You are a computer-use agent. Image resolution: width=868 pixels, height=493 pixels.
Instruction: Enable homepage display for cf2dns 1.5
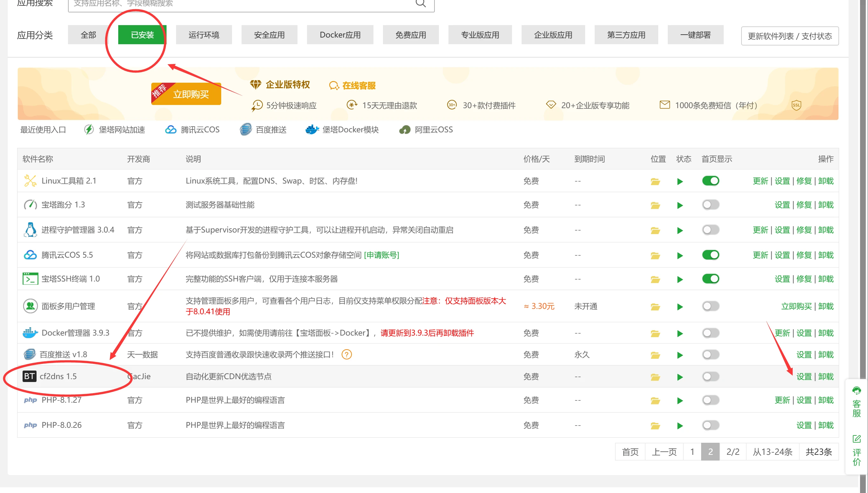(x=711, y=376)
